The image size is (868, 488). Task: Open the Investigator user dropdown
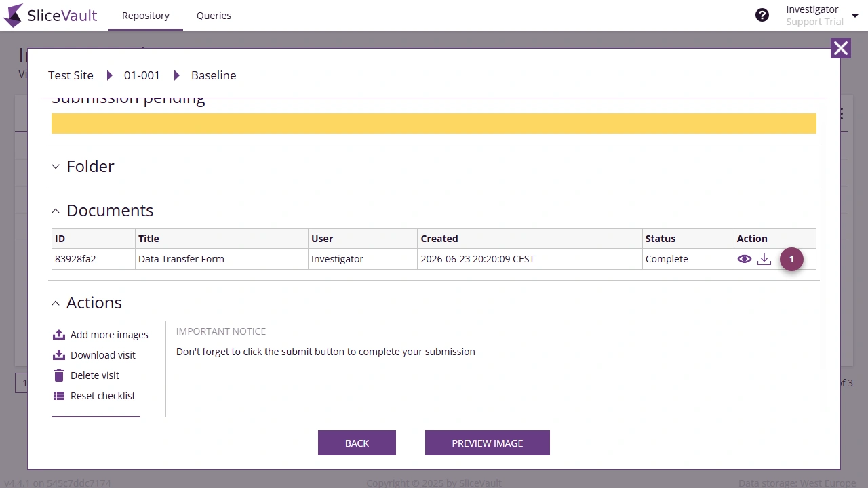click(854, 16)
